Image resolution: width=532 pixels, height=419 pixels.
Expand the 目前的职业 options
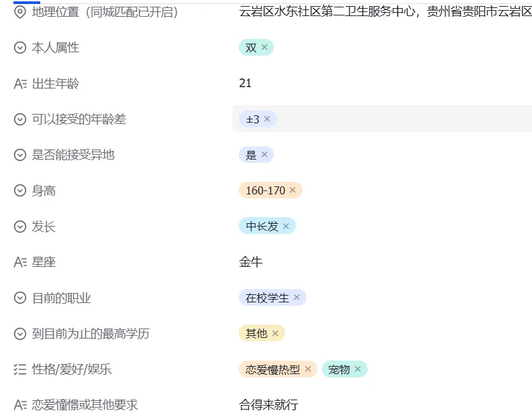(403, 298)
